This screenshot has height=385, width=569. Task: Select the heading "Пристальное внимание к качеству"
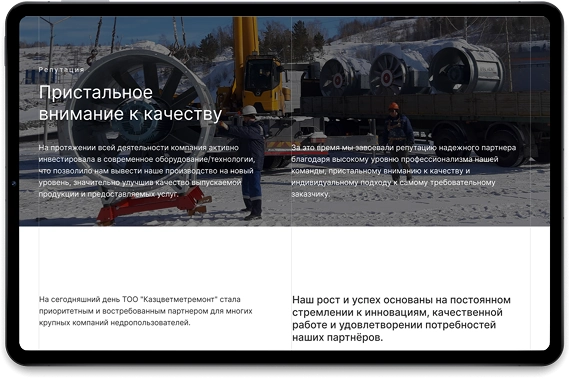point(130,103)
